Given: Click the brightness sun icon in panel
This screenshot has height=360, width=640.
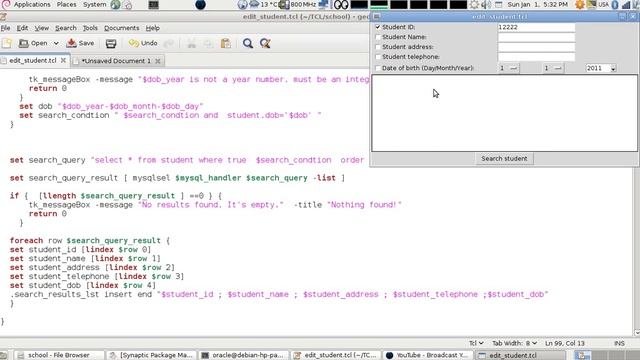Looking at the screenshot, I should click(474, 5).
